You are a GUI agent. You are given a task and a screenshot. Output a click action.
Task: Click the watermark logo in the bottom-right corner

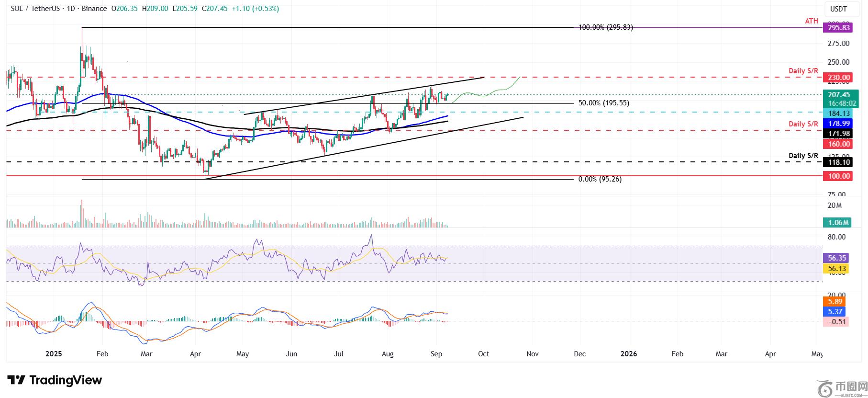[x=842, y=388]
